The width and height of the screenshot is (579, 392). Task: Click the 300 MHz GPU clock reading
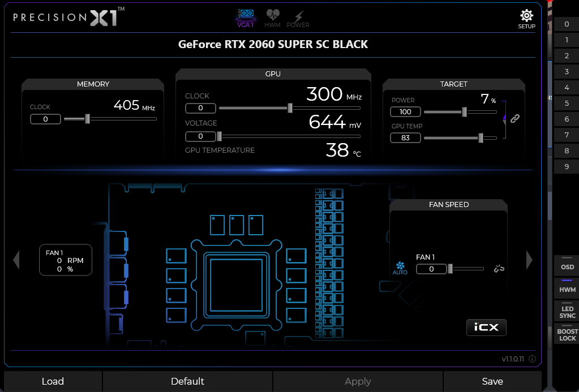334,94
